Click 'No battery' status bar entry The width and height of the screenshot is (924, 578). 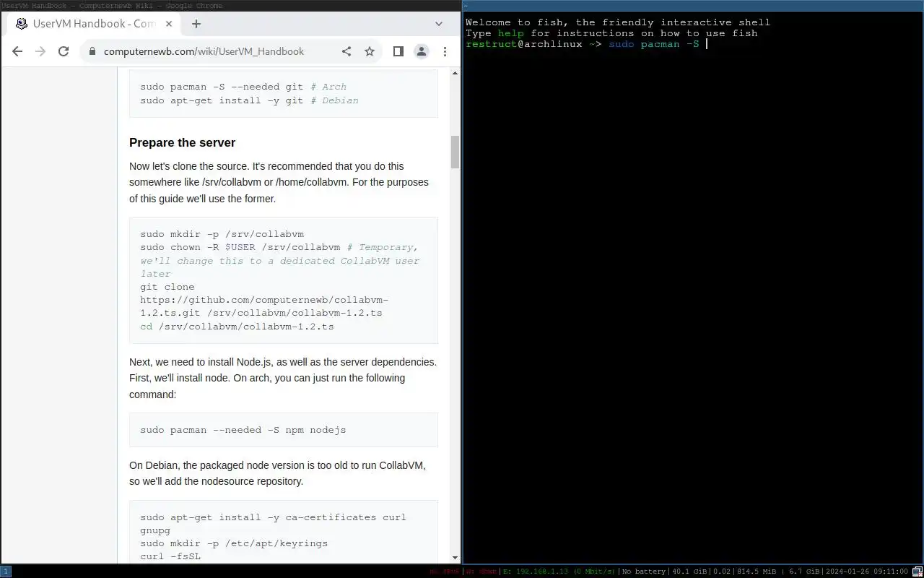[644, 571]
